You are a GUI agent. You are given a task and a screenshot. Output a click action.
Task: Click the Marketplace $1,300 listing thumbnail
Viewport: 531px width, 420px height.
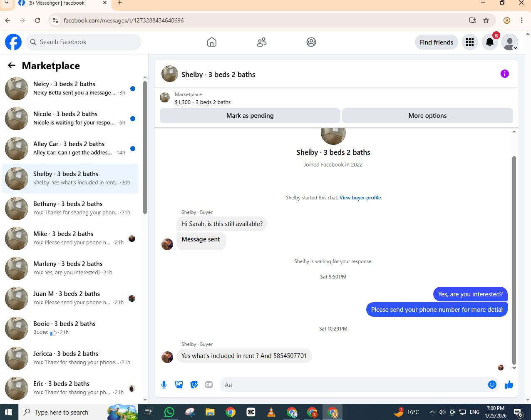pos(165,98)
